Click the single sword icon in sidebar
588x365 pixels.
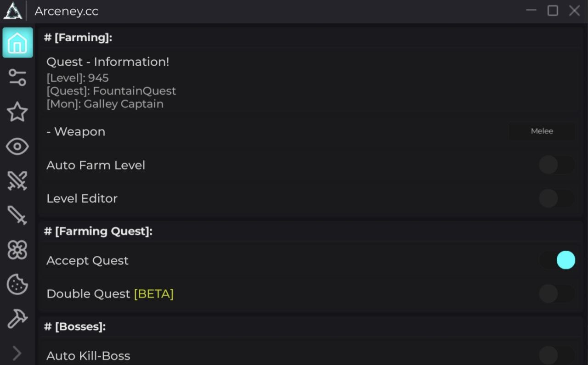(x=17, y=215)
